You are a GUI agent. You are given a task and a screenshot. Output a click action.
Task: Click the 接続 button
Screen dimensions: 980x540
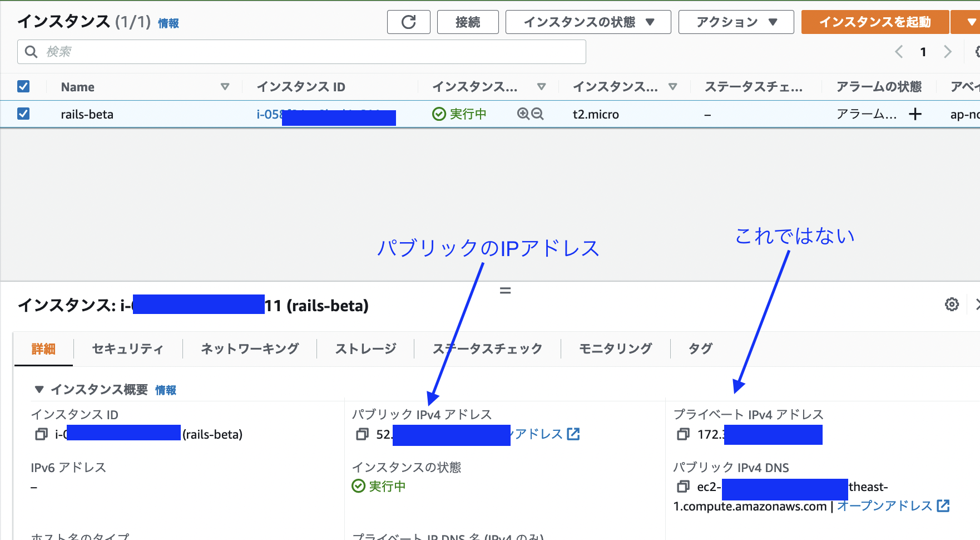(467, 22)
